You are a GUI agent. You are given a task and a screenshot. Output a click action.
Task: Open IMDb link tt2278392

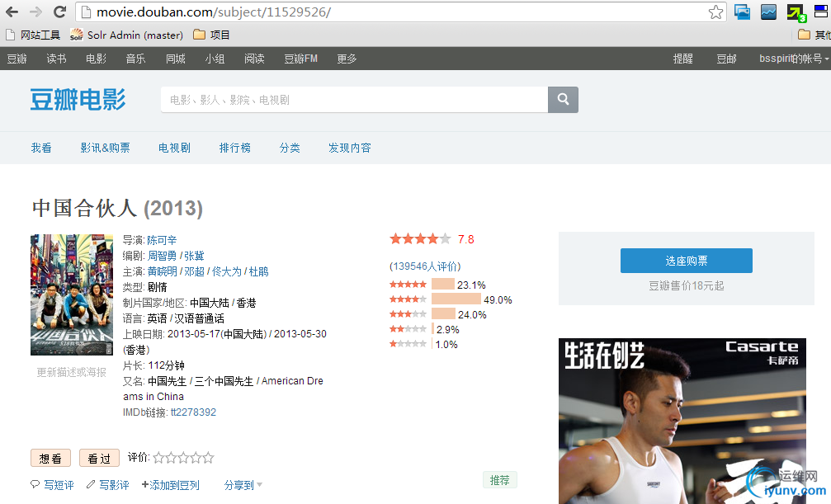(193, 412)
